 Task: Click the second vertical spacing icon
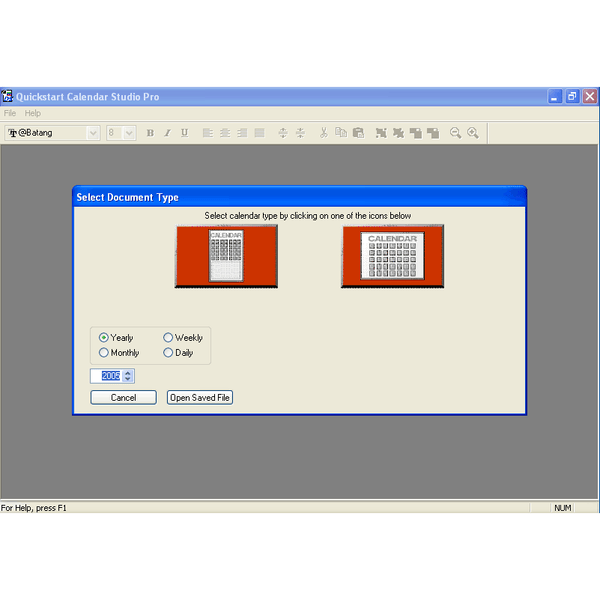[300, 133]
